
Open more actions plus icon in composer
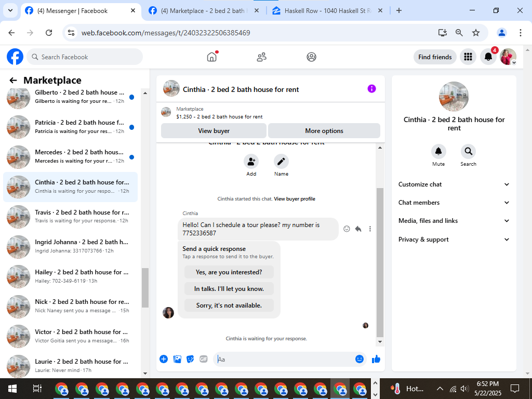[x=164, y=359]
